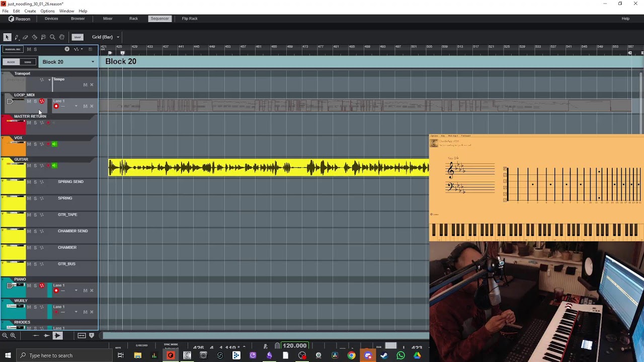Select the Eraser tool
The height and width of the screenshot is (362, 644).
(x=25, y=37)
